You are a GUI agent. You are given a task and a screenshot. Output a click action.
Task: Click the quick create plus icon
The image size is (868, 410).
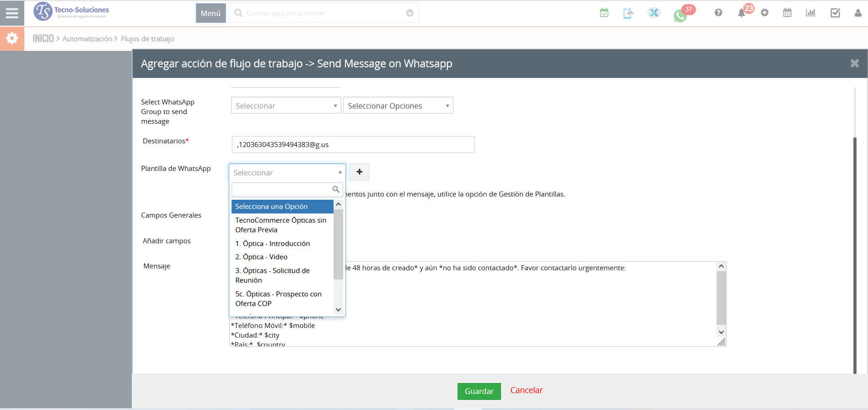click(x=765, y=13)
